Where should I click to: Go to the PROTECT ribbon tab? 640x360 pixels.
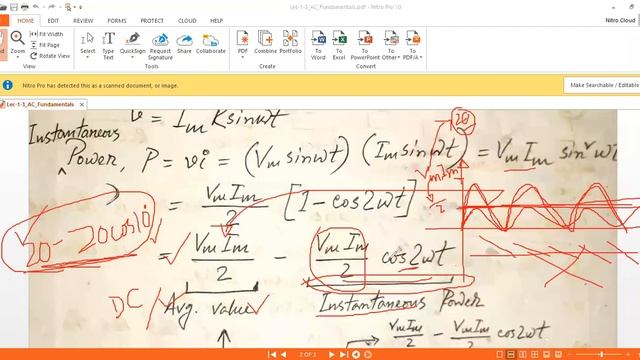[152, 20]
